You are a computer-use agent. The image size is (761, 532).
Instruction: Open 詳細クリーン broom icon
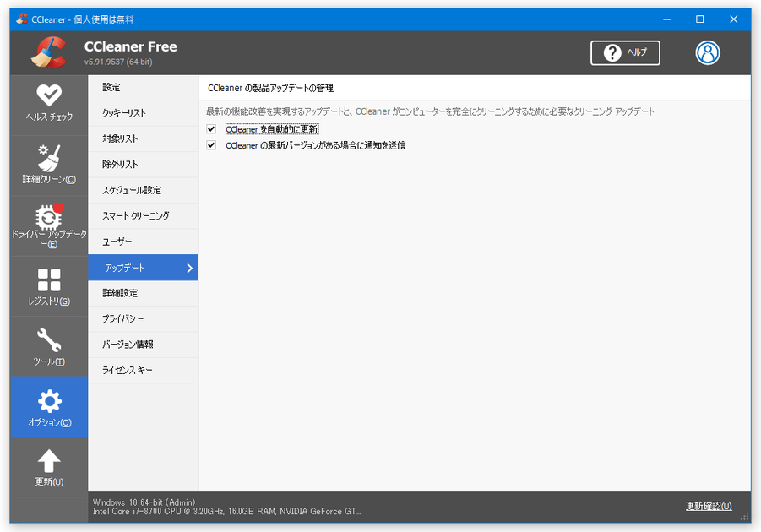(x=49, y=158)
